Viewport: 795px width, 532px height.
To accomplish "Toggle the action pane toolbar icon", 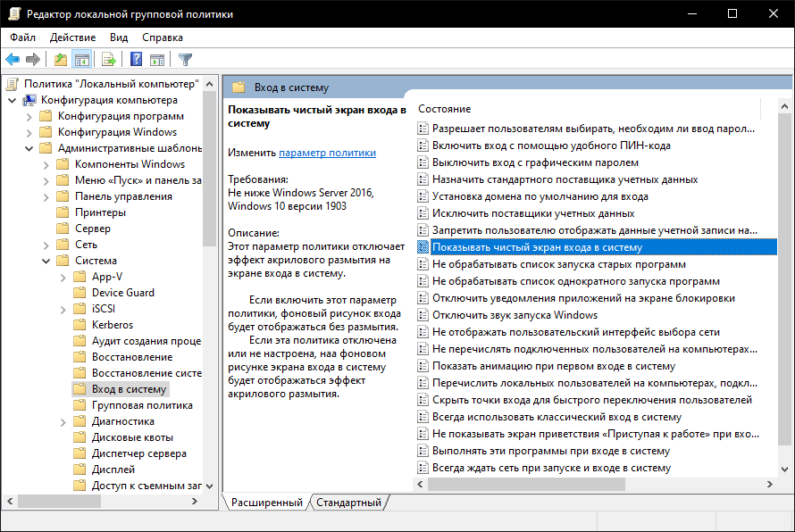I will click(157, 60).
